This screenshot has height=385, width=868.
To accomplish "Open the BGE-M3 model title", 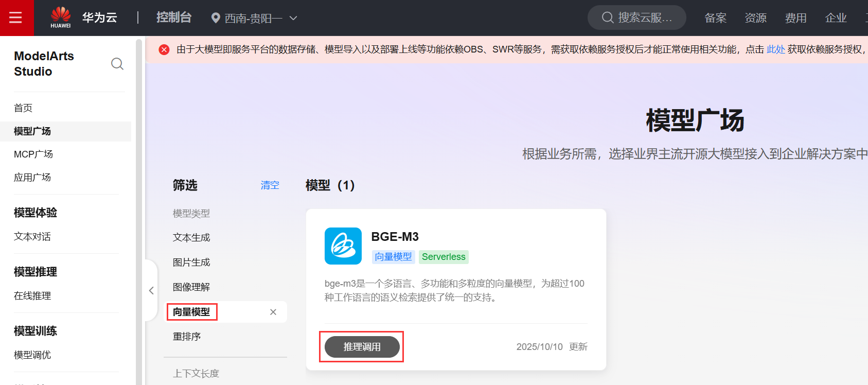I will (x=395, y=237).
